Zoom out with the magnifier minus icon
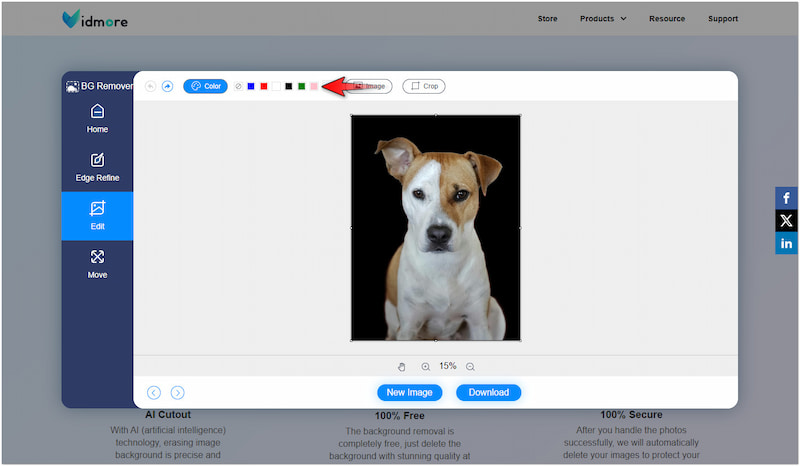 tap(470, 367)
